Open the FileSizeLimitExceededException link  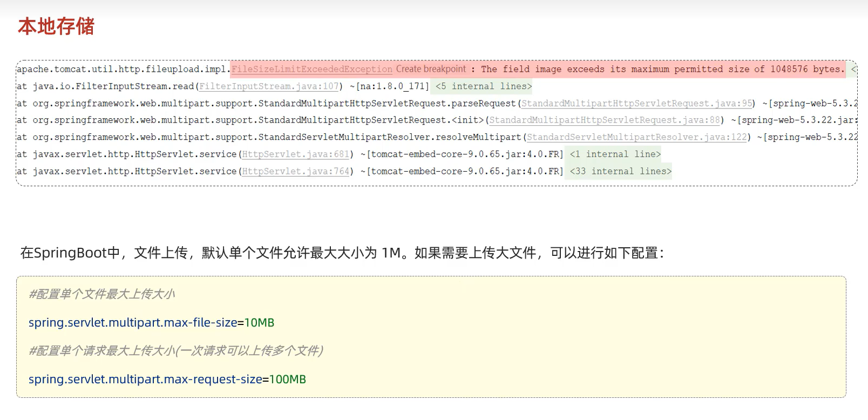(312, 69)
